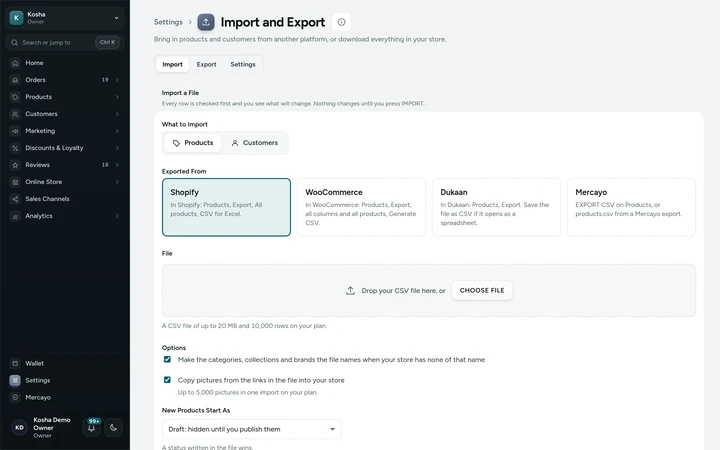
Task: Choose Shopify as export source
Action: 226,207
